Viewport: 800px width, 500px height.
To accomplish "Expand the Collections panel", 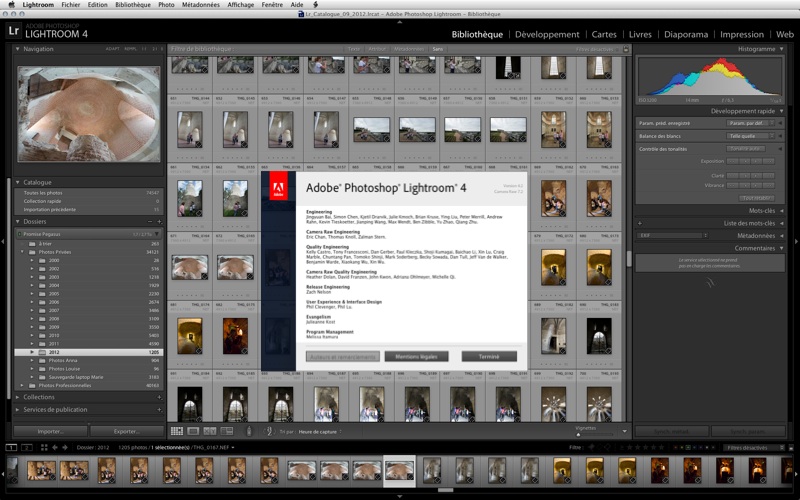I will coord(17,397).
